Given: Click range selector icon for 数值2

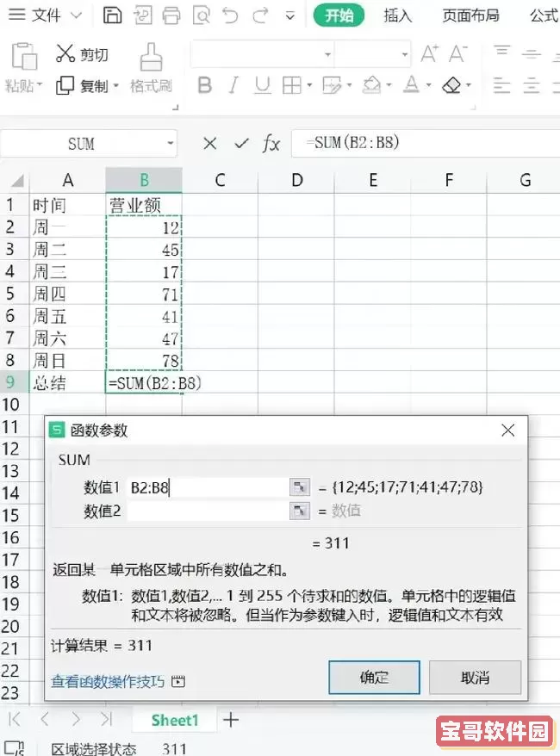Looking at the screenshot, I should [x=300, y=511].
